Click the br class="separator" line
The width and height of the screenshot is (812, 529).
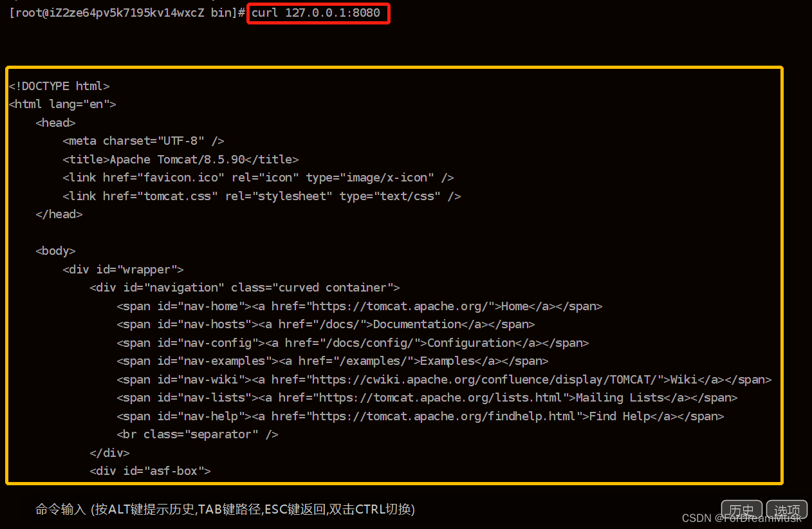pos(198,434)
